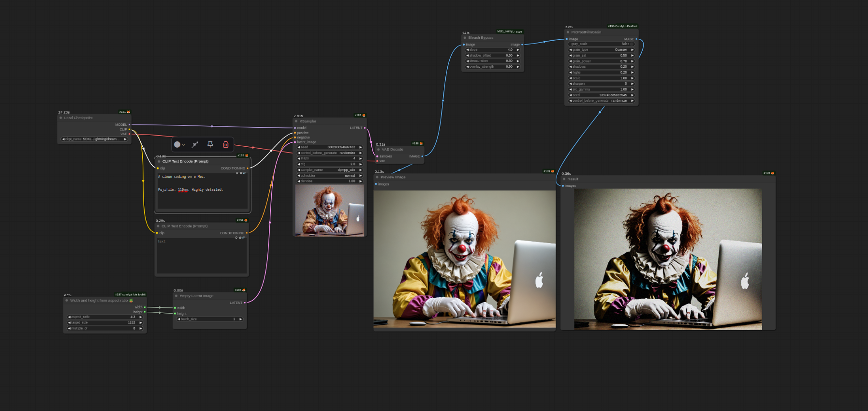Click the '#190 ComfyUI-ProPost' badge

click(622, 26)
